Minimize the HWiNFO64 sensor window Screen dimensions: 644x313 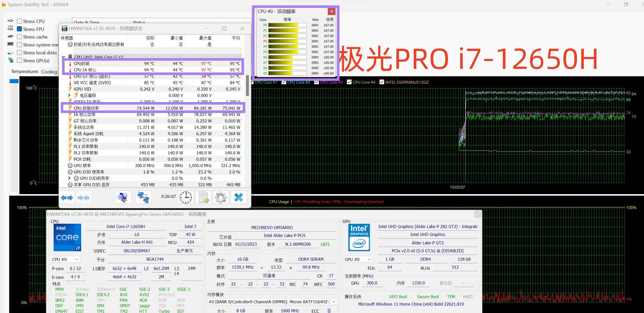206,28
